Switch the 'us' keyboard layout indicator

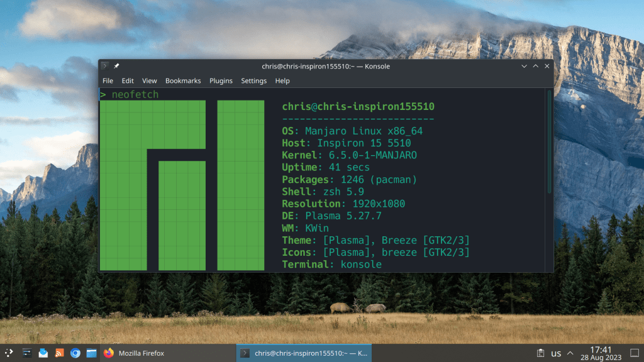(556, 354)
